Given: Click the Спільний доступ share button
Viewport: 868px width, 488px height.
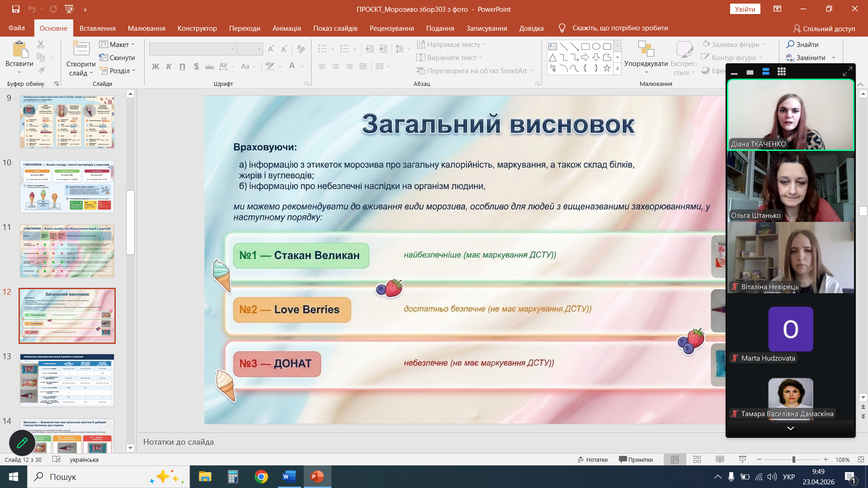Looking at the screenshot, I should tap(824, 28).
